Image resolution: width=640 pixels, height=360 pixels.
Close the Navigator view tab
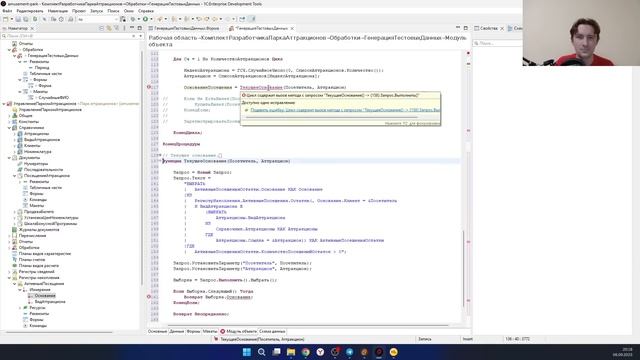pos(32,29)
